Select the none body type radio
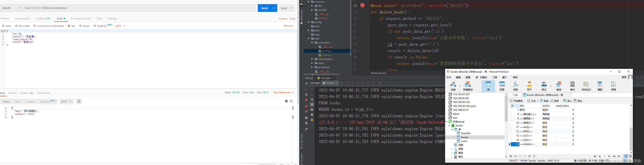Screen dimensions: 644x165 [x=3, y=26]
